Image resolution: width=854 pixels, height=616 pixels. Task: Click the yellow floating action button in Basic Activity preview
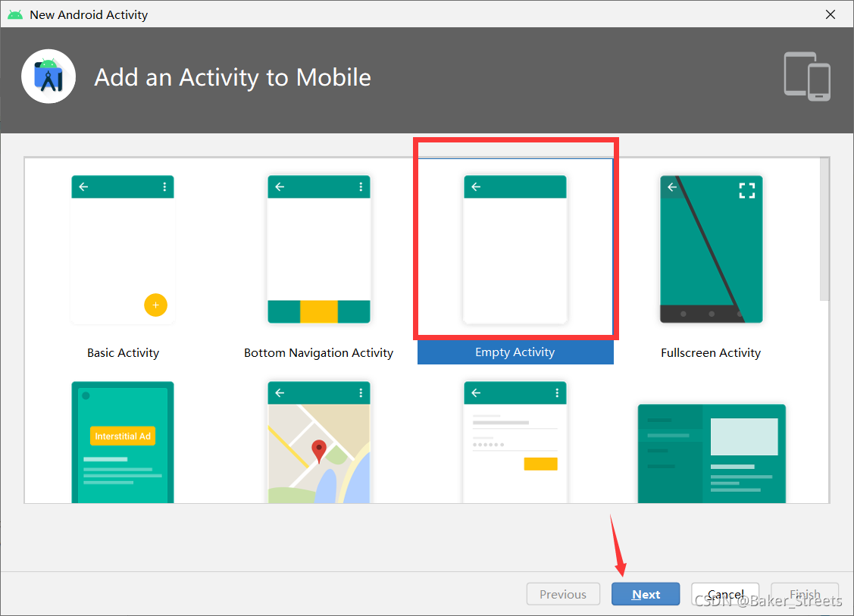click(155, 305)
